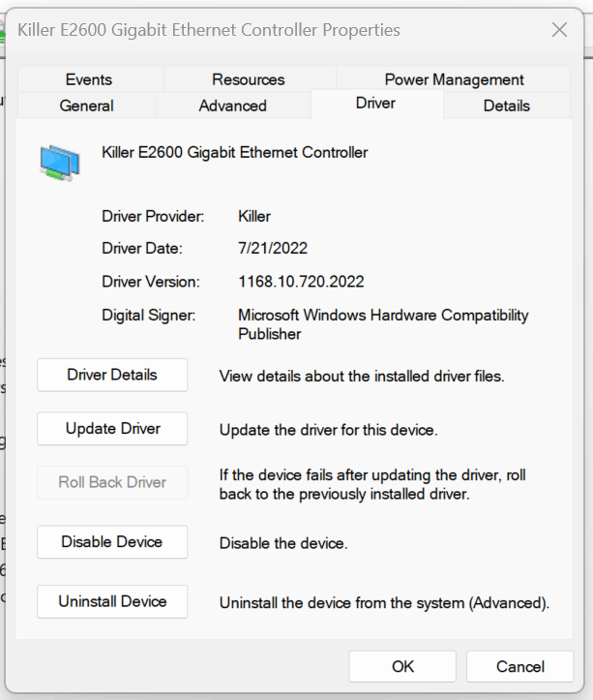Click the Update Driver button

[x=112, y=429]
